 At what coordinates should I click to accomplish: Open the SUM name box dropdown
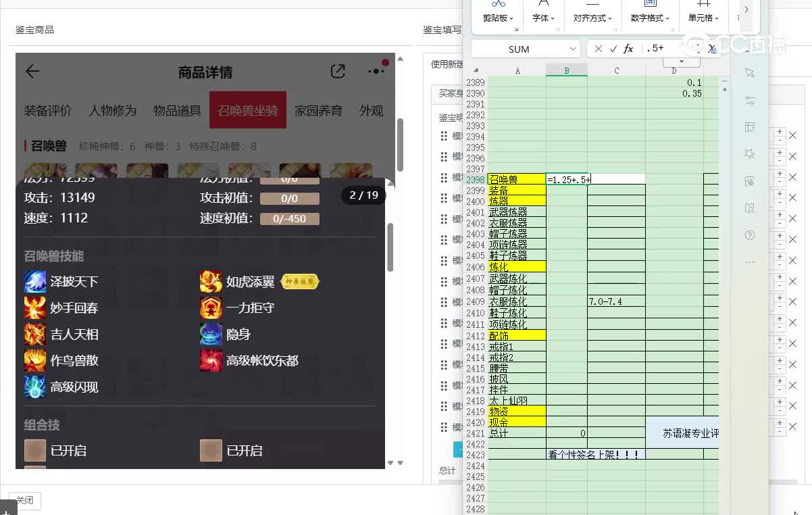pos(573,49)
